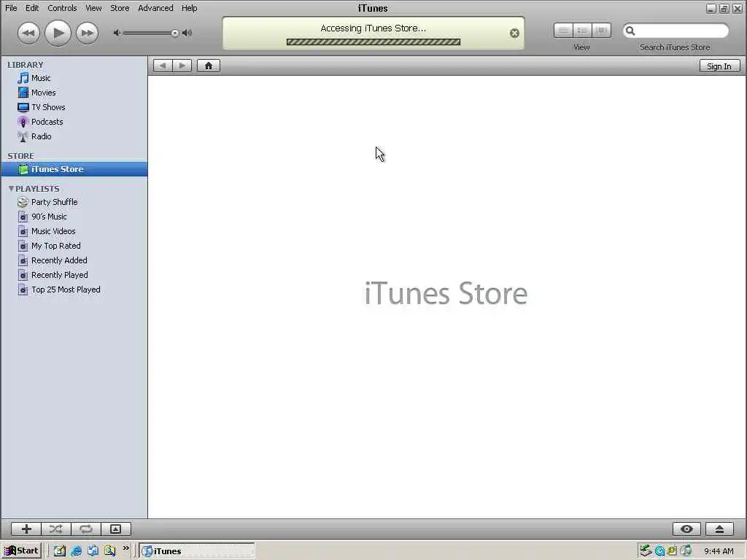Go forward in the Store browser
Screen dimensions: 747x560
[182, 66]
